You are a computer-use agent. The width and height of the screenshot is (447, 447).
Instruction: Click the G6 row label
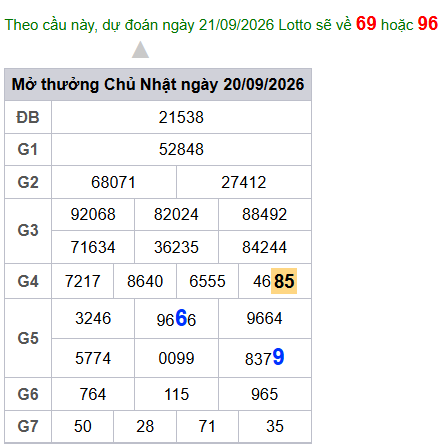coord(28,394)
